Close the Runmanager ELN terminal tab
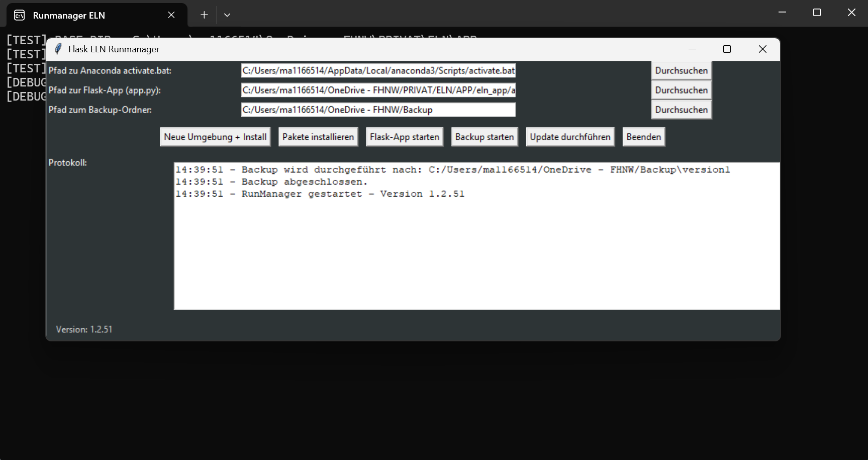This screenshot has height=460, width=868. 170,15
